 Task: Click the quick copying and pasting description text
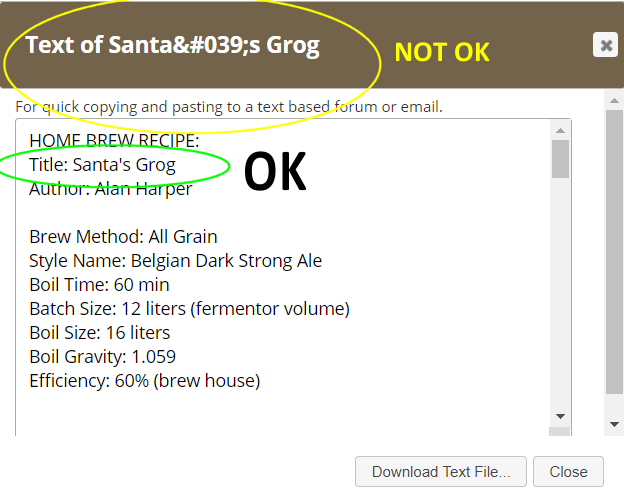click(228, 106)
